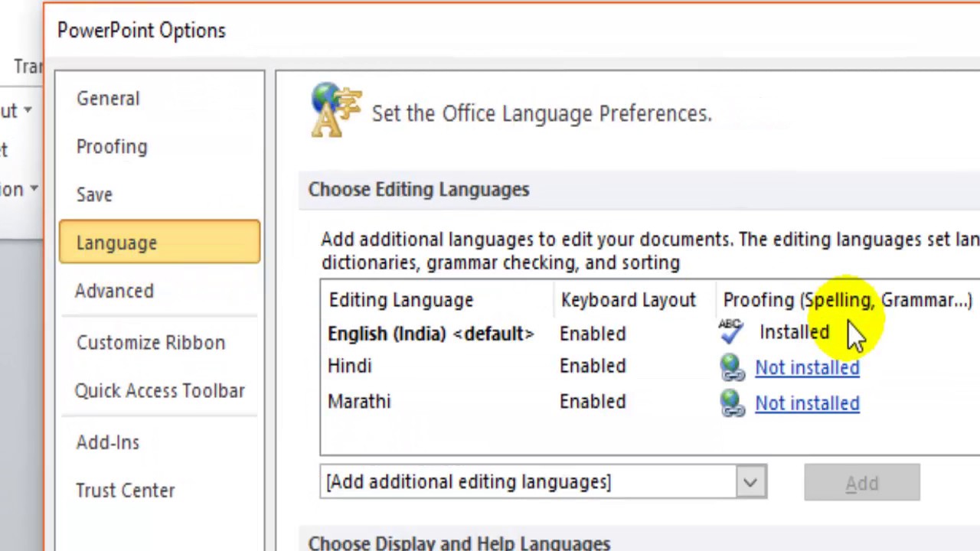Open the Trust Center category
Image resolution: width=980 pixels, height=551 pixels.
(x=126, y=491)
